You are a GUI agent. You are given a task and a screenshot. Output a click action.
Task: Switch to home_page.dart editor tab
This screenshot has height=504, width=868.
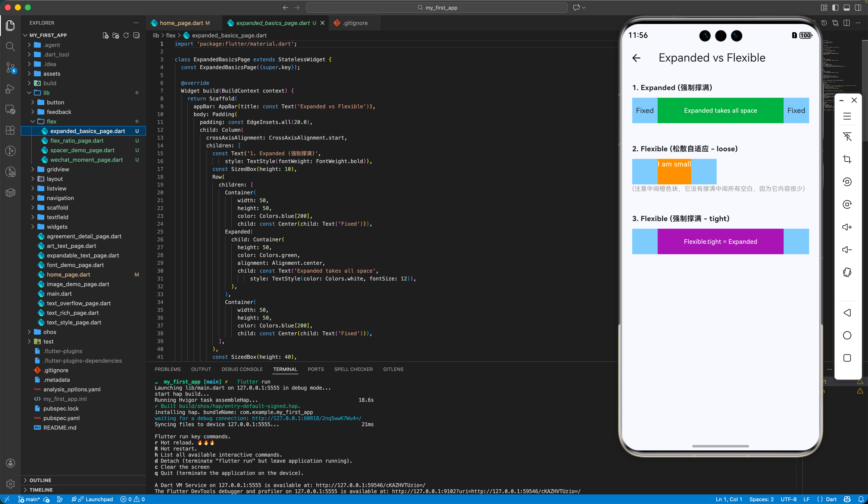[x=181, y=23]
